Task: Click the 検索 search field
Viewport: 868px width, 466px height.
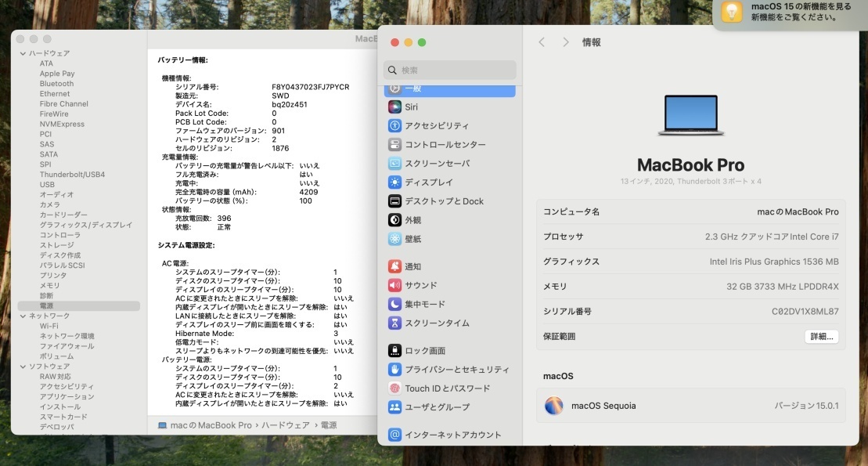Action: (450, 70)
